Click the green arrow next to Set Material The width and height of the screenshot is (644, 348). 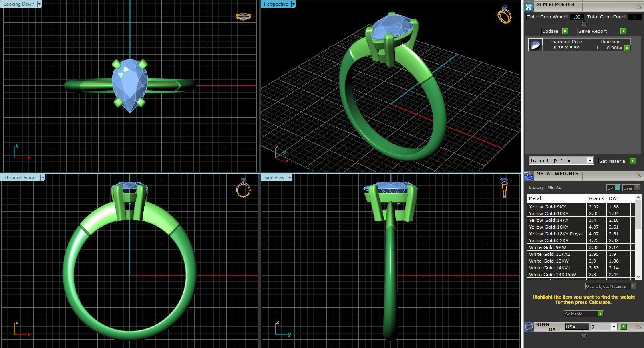[x=632, y=161]
